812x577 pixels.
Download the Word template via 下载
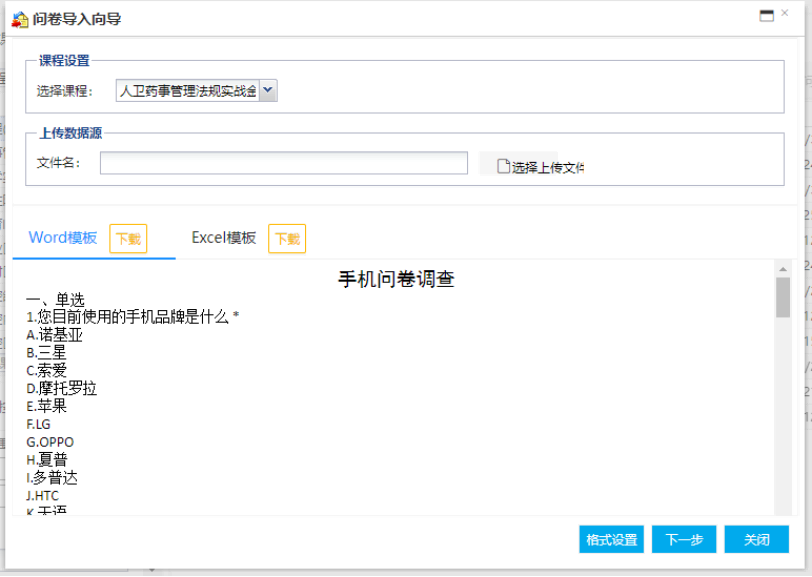click(128, 239)
